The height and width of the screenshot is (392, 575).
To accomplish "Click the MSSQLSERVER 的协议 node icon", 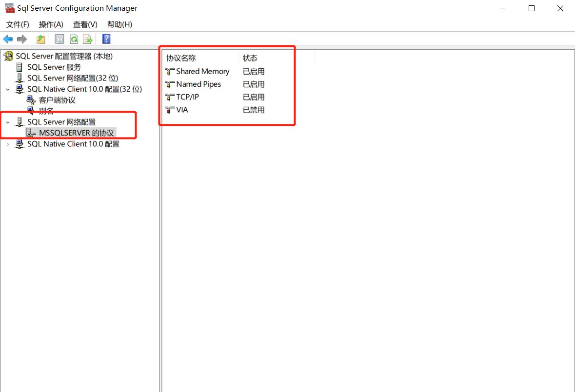I will 31,133.
